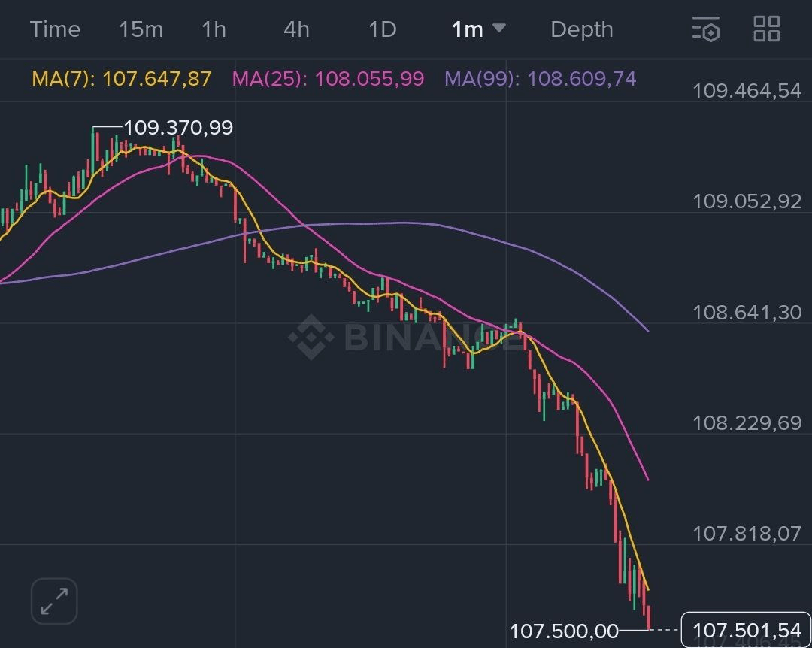Switch to the Time chart tab
Viewport: 812px width, 648px height.
(x=55, y=29)
